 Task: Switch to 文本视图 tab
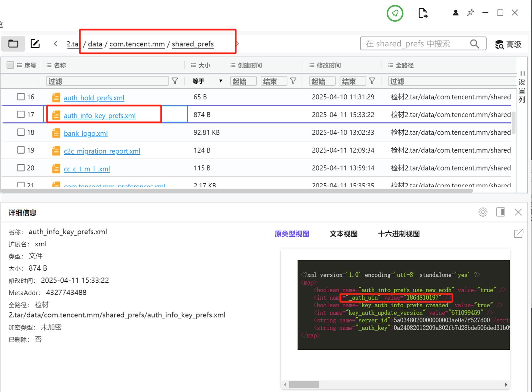[343, 234]
